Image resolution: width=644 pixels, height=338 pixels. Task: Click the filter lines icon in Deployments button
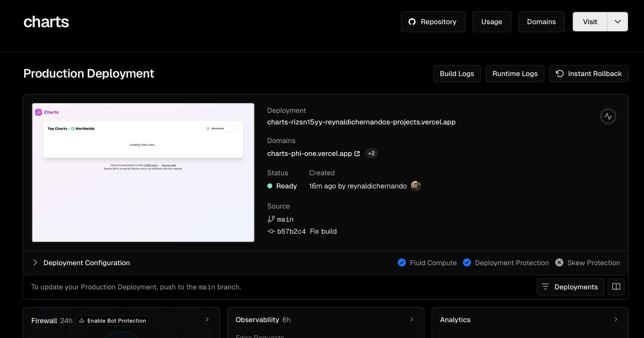[x=545, y=287]
